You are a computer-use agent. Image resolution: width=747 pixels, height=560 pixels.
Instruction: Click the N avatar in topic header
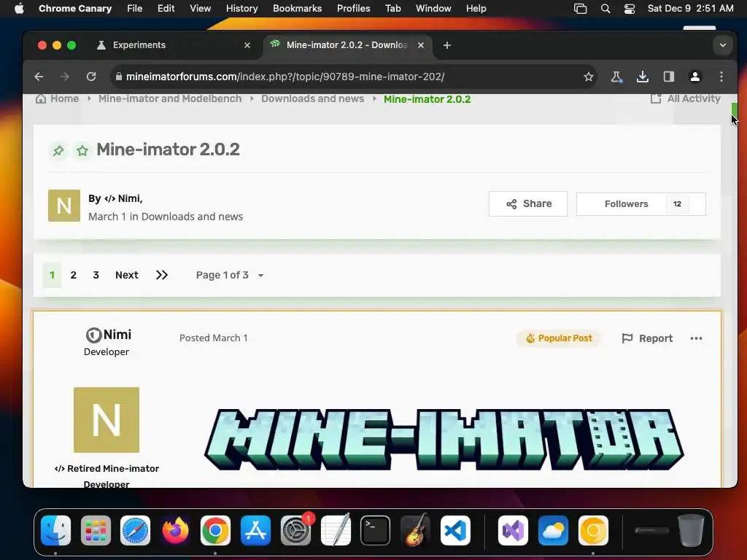[x=64, y=206]
